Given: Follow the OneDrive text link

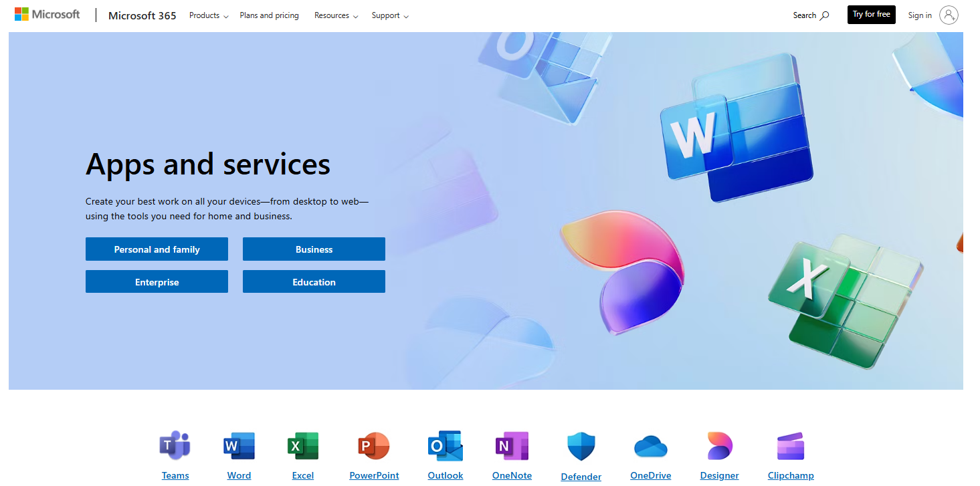Looking at the screenshot, I should tap(651, 475).
